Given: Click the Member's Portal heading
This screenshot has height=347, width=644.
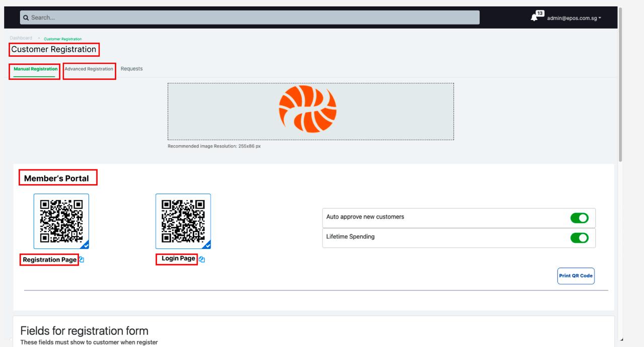Looking at the screenshot, I should pos(56,179).
